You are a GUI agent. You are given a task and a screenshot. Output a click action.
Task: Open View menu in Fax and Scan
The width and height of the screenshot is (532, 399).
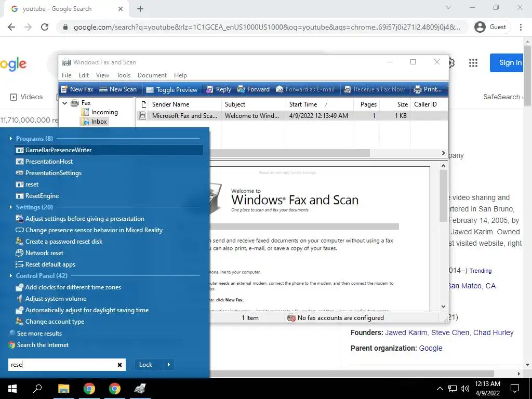102,75
